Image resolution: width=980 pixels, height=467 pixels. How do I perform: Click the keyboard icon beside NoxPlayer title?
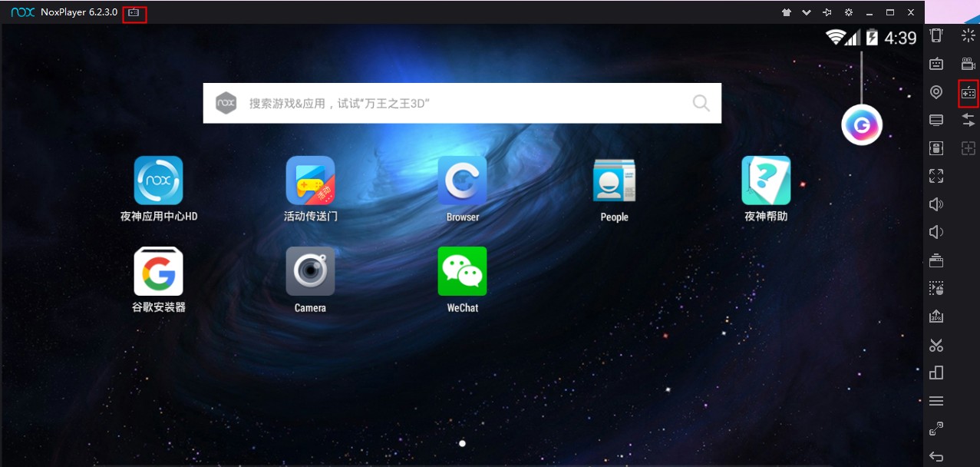click(134, 12)
